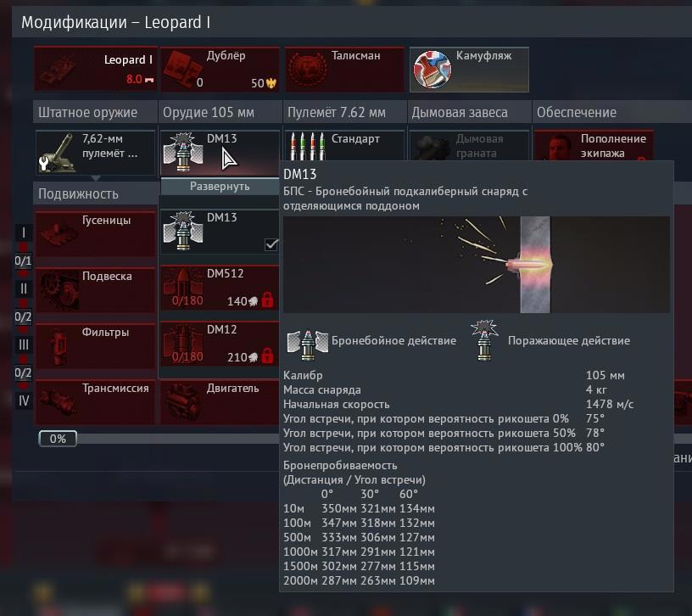Click the DM13 shell icon in expanded list
Screen dimensions: 692x616
(182, 231)
